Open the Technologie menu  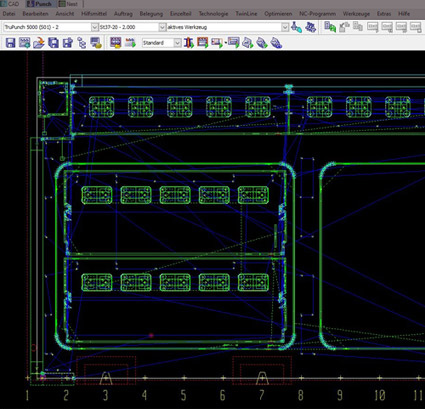(213, 14)
